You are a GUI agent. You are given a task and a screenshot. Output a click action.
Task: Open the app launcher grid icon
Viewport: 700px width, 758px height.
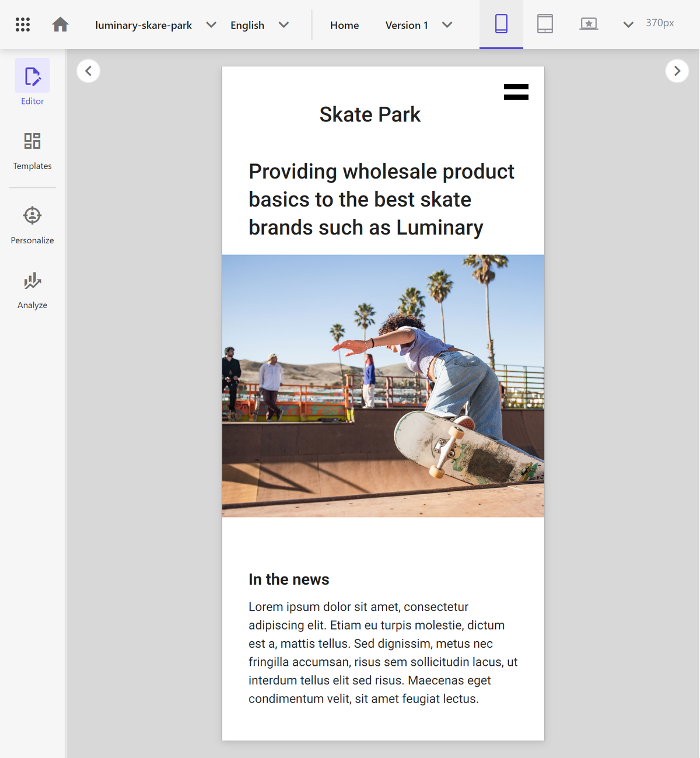pos(22,24)
